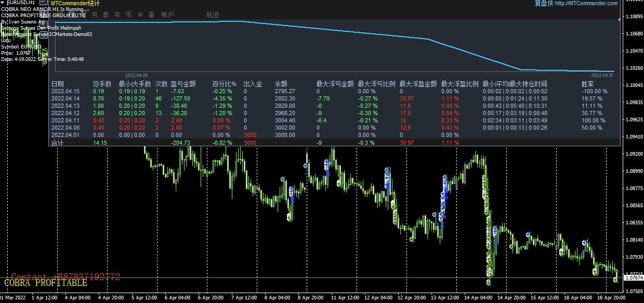Open the M tab in the statistics panel
Screen dimensions: 644x303
tap(140, 15)
